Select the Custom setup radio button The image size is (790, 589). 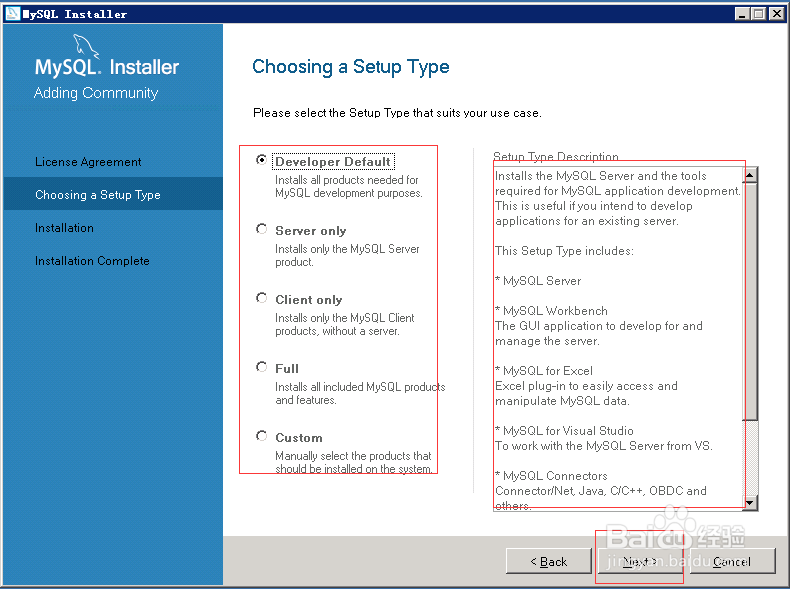coord(261,436)
